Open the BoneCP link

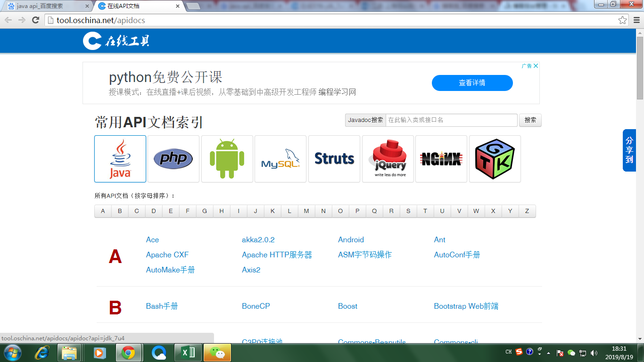click(256, 306)
